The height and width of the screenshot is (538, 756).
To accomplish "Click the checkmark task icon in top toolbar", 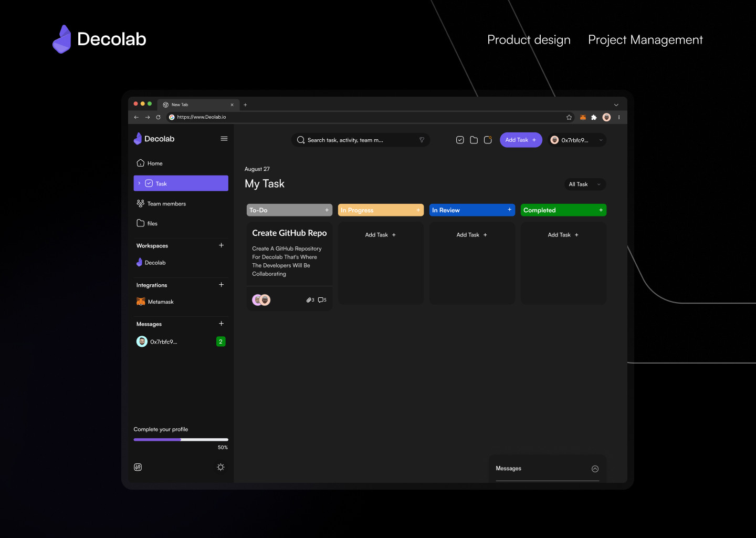I will (x=460, y=140).
